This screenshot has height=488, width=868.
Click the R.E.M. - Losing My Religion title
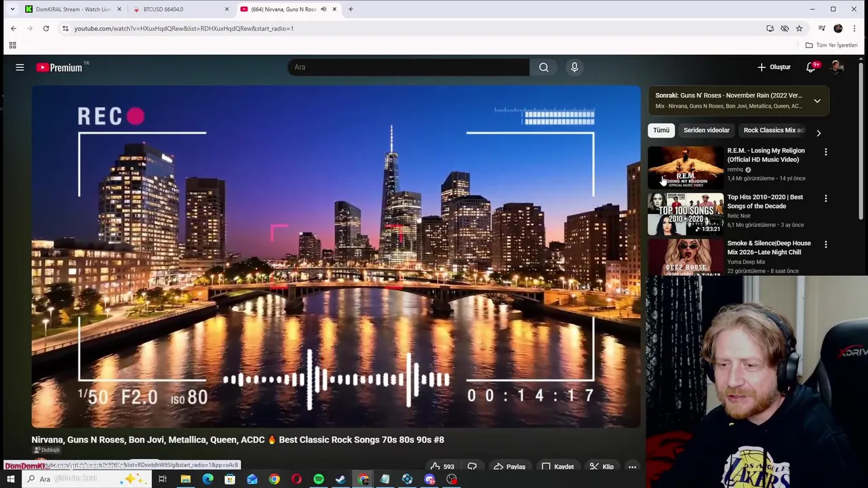[766, 155]
